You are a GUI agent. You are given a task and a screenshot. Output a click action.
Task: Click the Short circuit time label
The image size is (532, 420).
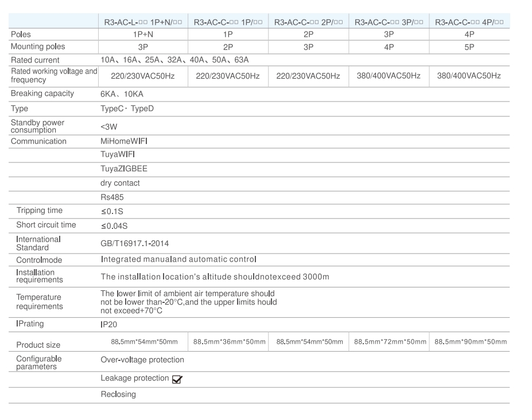[46, 224]
